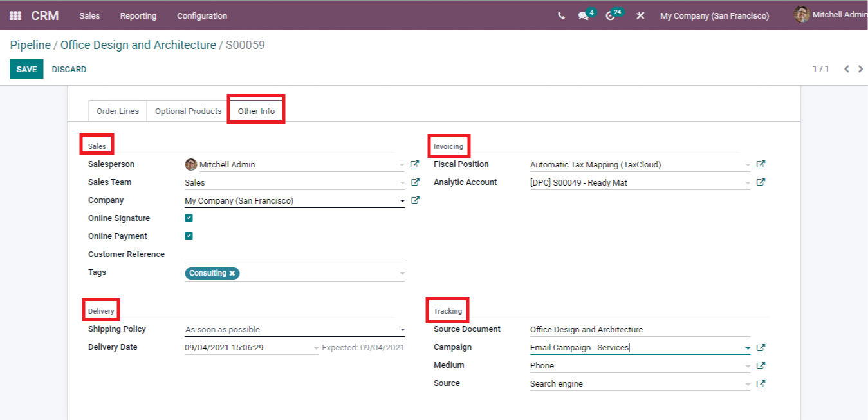
Task: Go to Pipeline breadcrumb link
Action: coord(30,45)
